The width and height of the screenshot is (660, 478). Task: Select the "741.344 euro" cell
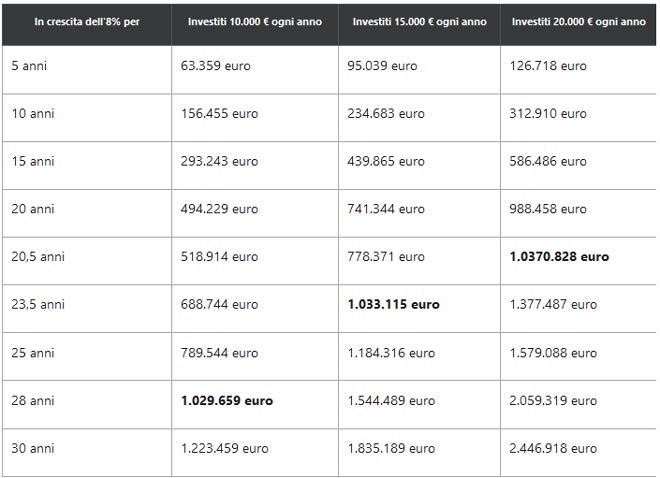pyautogui.click(x=386, y=209)
